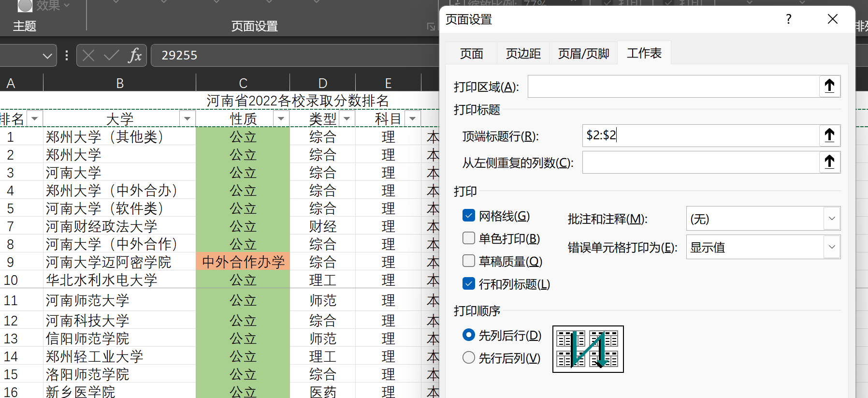Select the 工作表 tab
Viewport: 868px width, 398px height.
tap(644, 53)
